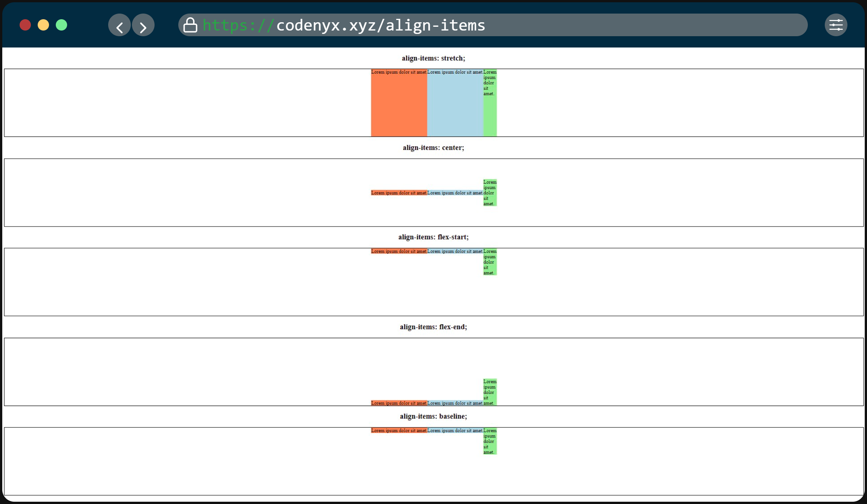Click the codenyx.xyz/align-items URL field
Screen dimensions: 867x504
pos(381,25)
